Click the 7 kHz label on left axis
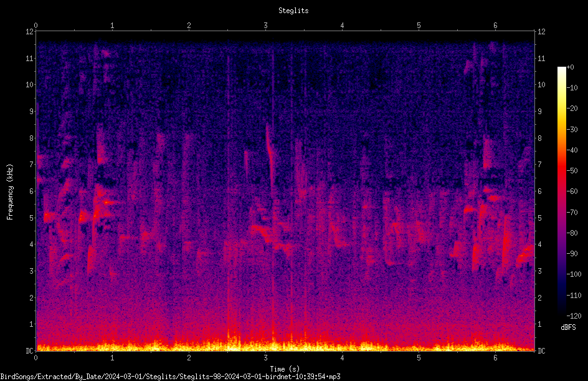This screenshot has height=381, width=588. (32, 165)
